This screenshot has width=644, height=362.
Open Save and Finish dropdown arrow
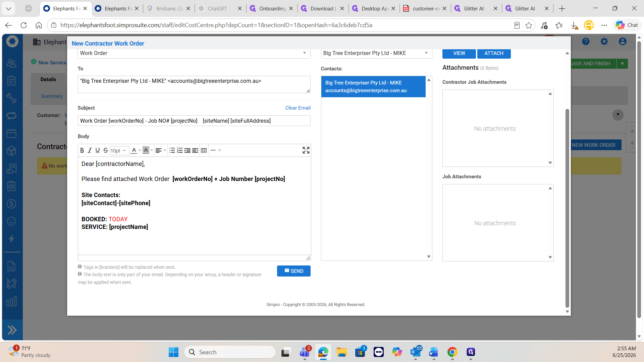[x=622, y=64]
